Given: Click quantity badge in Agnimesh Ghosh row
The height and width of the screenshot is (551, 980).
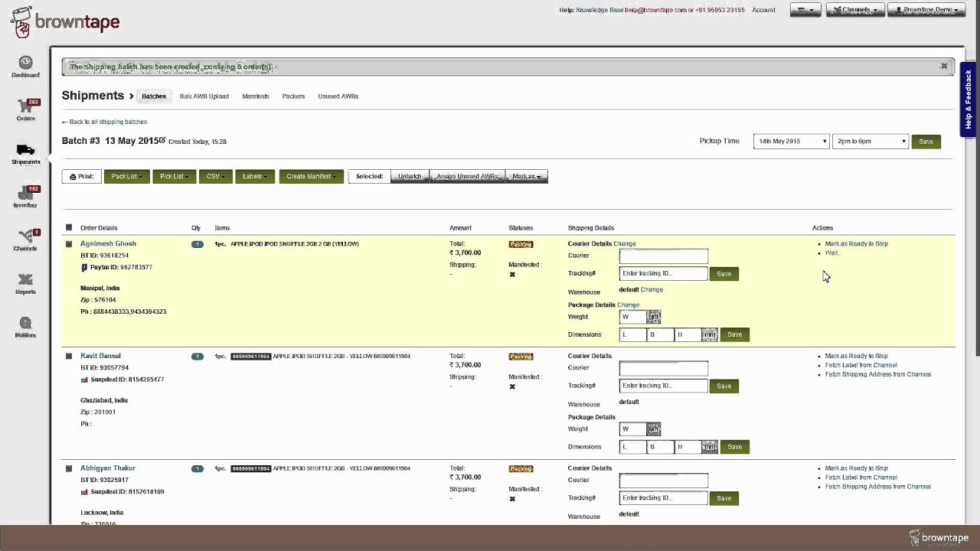Looking at the screenshot, I should [x=198, y=244].
